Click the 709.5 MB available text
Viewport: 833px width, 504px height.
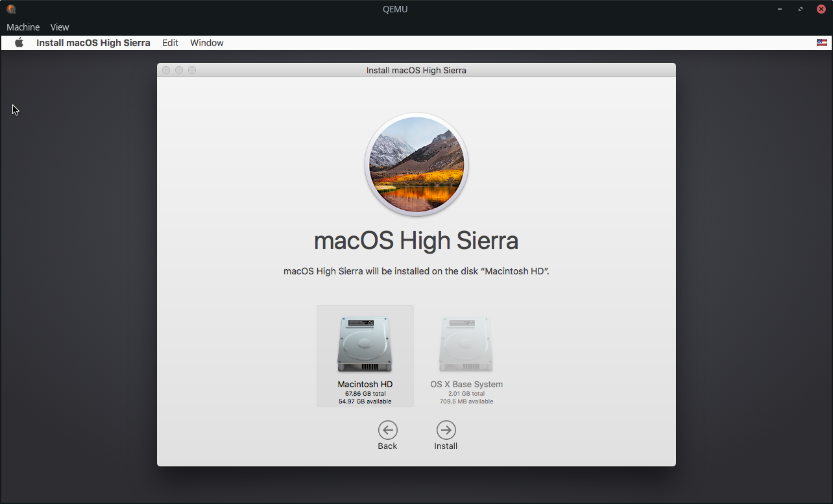tap(466, 402)
